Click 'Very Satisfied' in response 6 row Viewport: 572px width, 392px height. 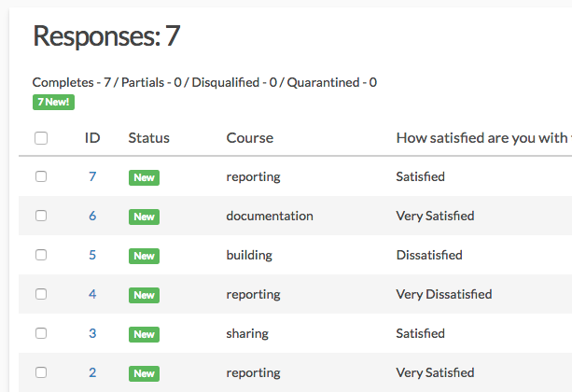[435, 216]
